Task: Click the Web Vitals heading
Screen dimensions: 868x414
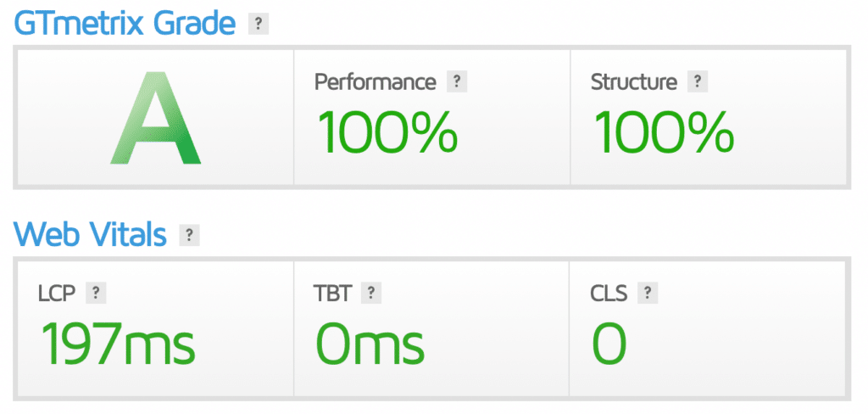Action: click(x=89, y=234)
